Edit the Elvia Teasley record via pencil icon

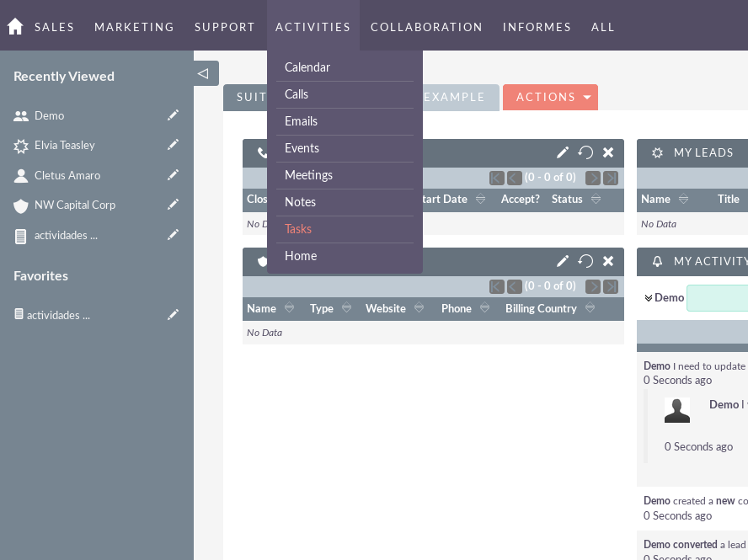[x=173, y=145]
